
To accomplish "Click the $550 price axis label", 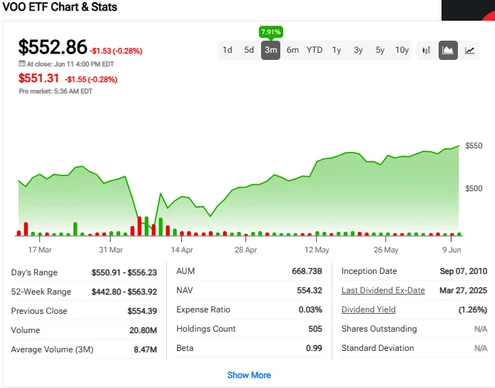I will (474, 146).
